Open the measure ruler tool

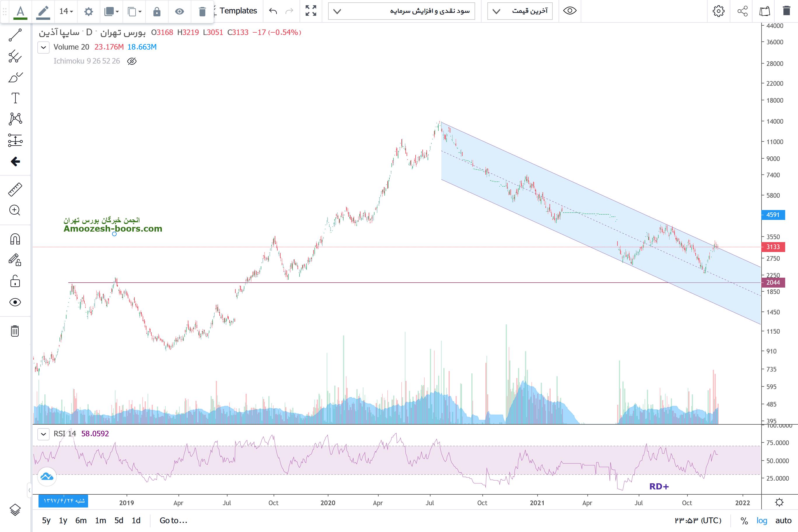(x=15, y=190)
